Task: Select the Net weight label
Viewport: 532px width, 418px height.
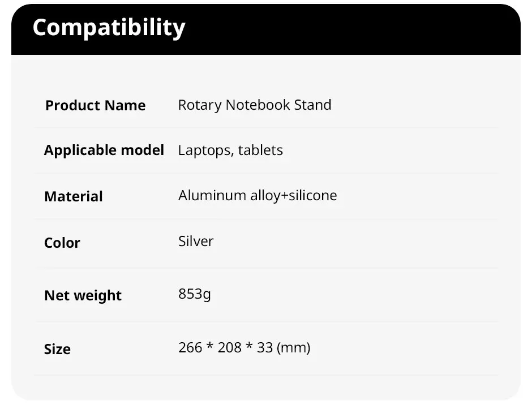Action: [83, 296]
